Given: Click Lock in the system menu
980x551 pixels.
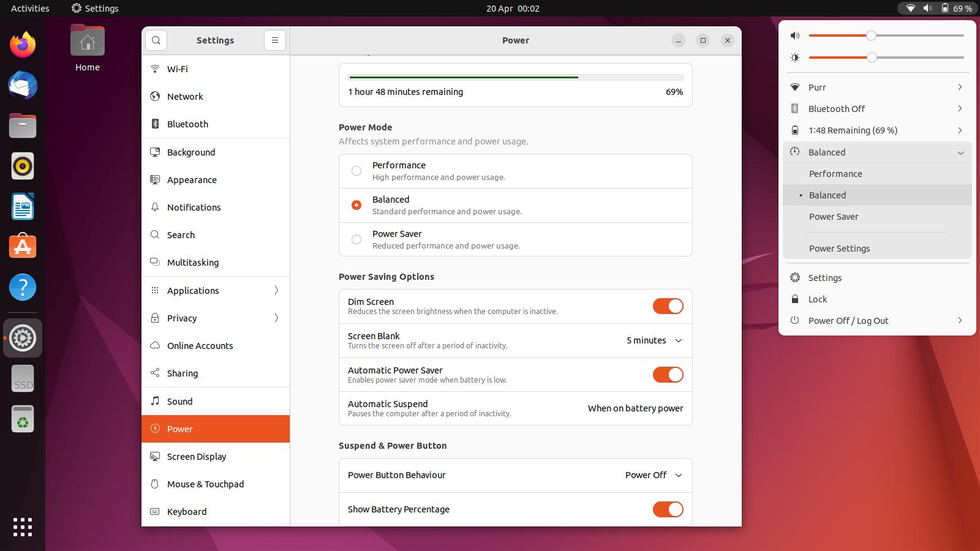Looking at the screenshot, I should pyautogui.click(x=818, y=299).
